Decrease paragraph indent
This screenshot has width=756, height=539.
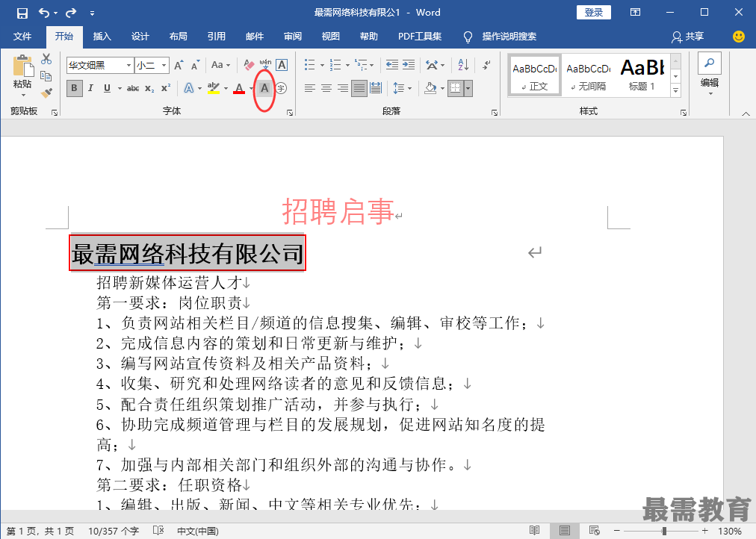pos(392,64)
